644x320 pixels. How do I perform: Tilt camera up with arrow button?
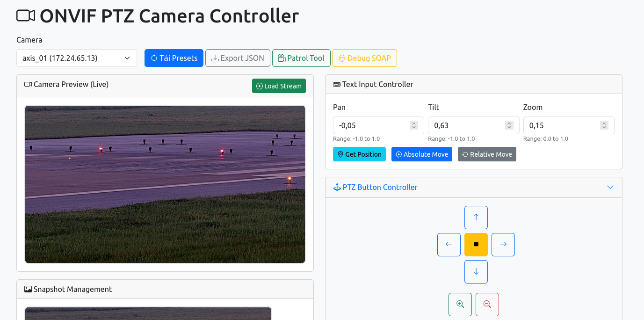pos(476,218)
